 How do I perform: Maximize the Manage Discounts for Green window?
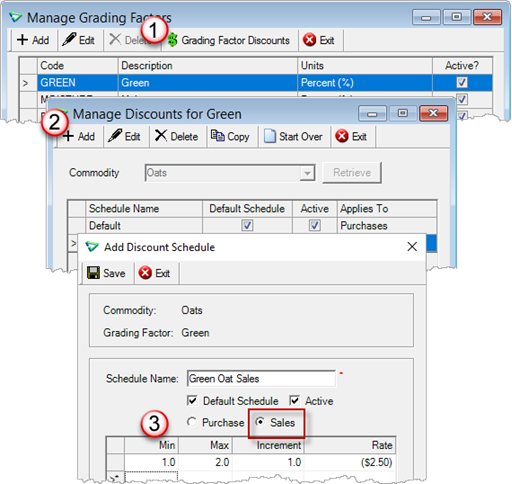tap(403, 114)
